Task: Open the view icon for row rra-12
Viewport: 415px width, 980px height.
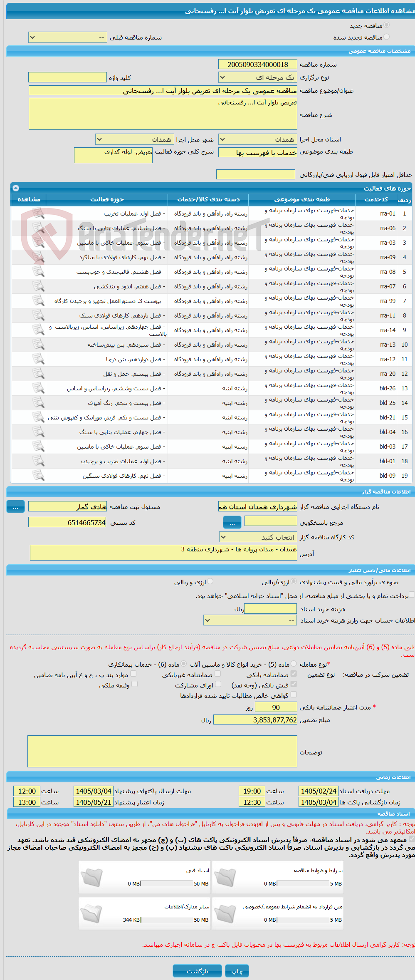Action: pyautogui.click(x=38, y=359)
